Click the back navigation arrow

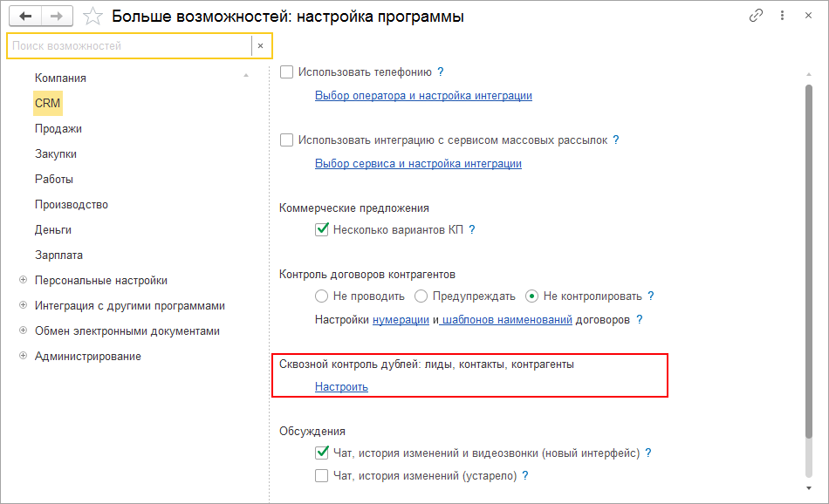24,16
